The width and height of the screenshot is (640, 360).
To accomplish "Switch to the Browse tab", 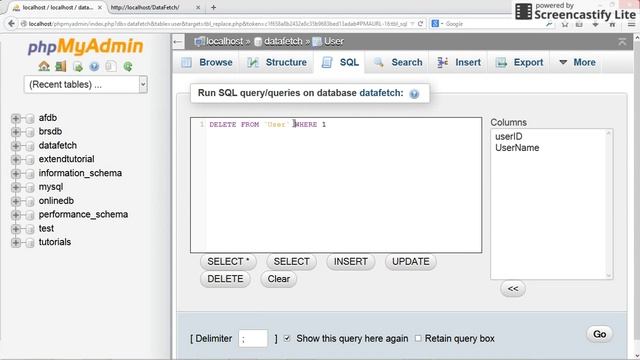I will point(207,62).
